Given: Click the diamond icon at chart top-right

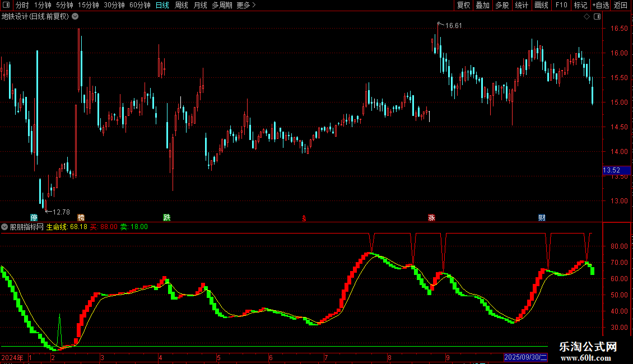Looking at the screenshot, I should coord(587,17).
